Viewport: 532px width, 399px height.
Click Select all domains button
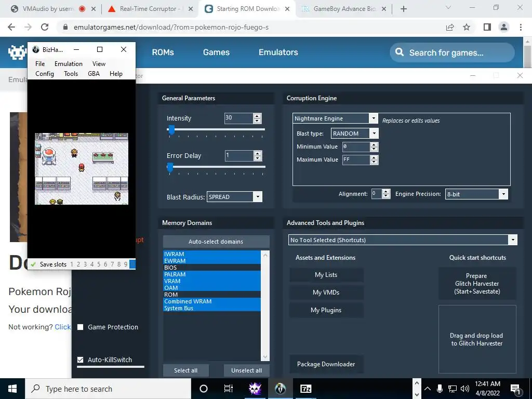(185, 370)
